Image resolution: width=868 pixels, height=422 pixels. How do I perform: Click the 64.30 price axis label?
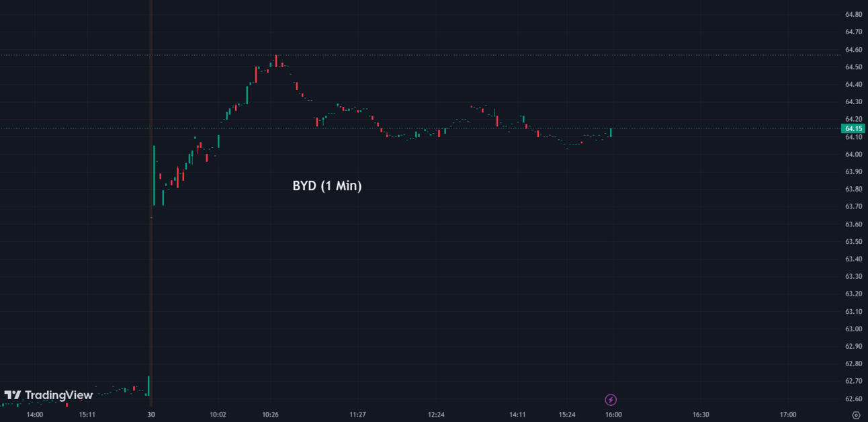pyautogui.click(x=853, y=102)
